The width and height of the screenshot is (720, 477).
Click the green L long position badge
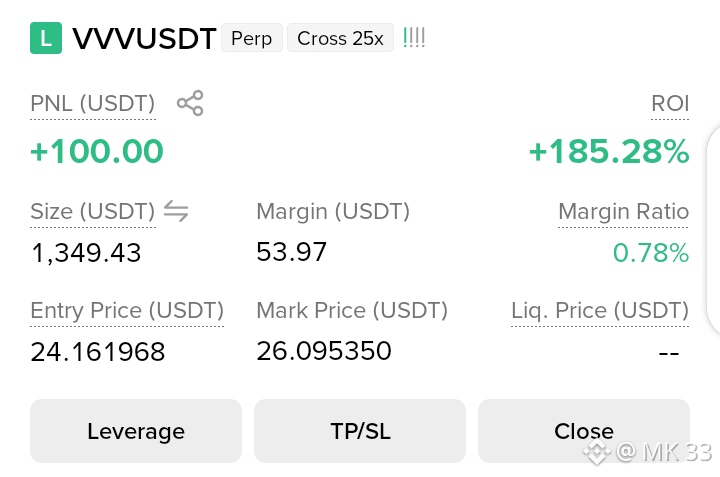click(x=46, y=38)
